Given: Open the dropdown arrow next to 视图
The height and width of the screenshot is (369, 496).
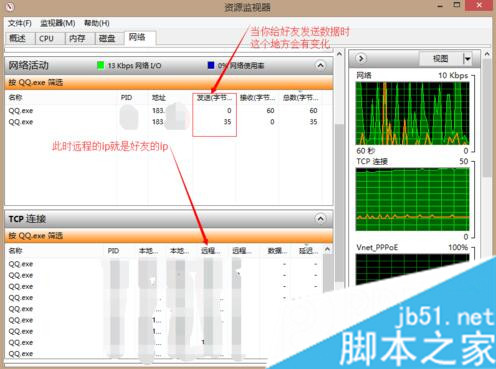Looking at the screenshot, I should tap(467, 59).
